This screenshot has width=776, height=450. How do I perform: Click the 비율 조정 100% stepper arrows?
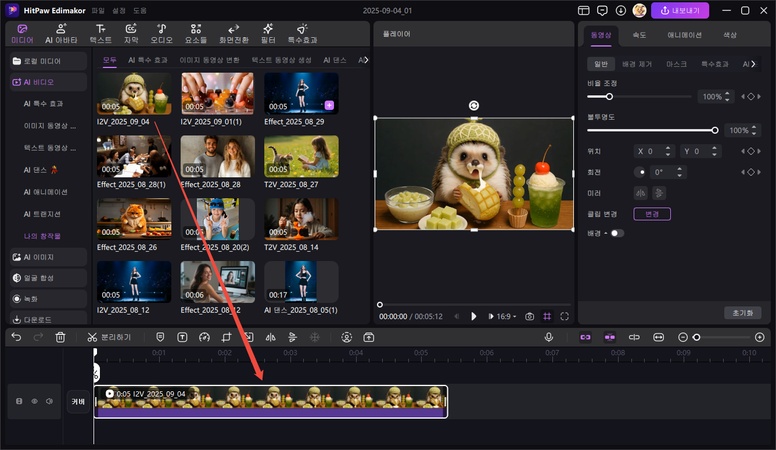click(727, 97)
